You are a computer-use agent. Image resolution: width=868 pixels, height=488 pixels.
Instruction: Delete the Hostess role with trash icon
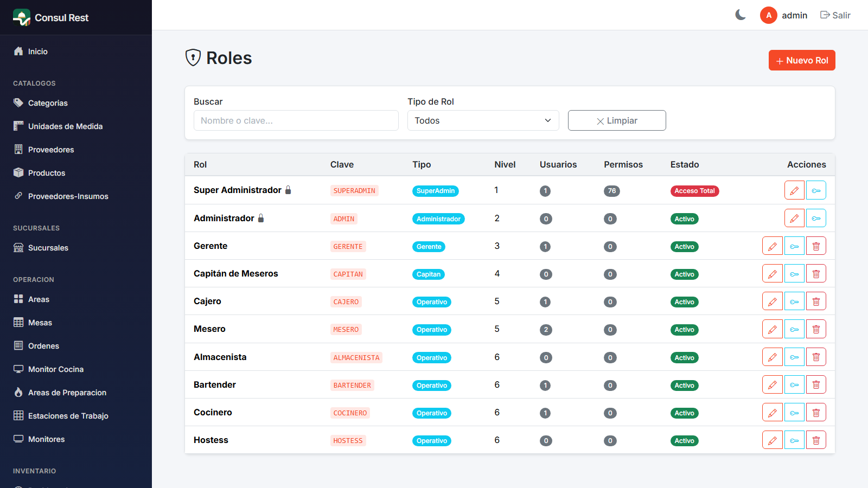tap(816, 440)
